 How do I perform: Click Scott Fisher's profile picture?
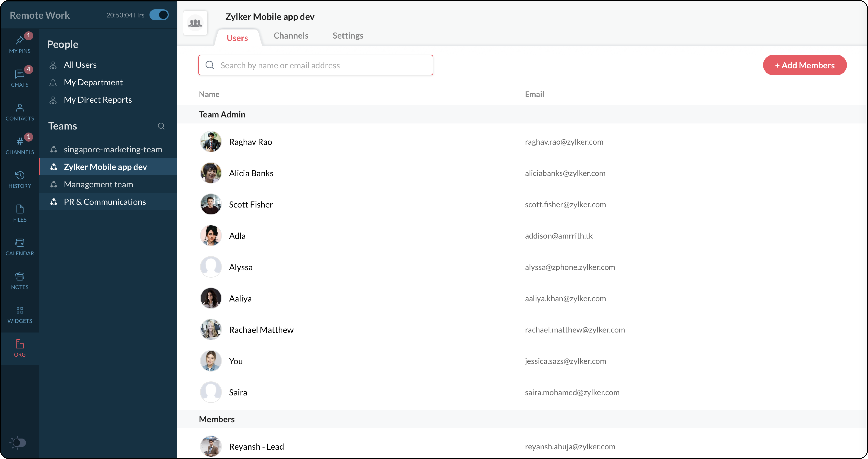(x=211, y=204)
